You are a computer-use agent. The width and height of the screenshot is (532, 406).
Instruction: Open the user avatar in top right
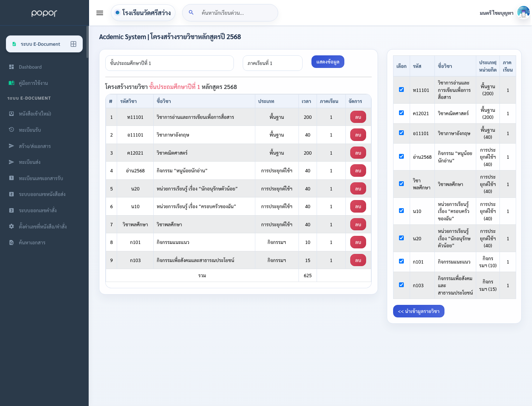pyautogui.click(x=523, y=13)
